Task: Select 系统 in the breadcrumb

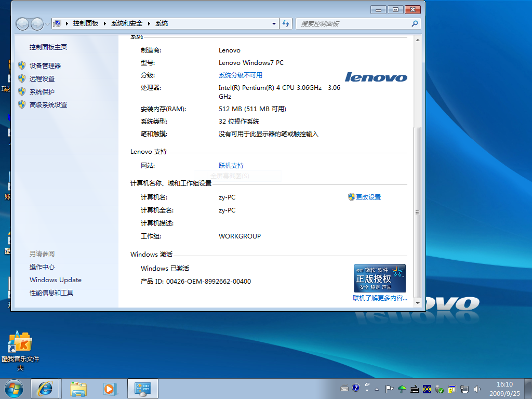Action: (x=162, y=23)
